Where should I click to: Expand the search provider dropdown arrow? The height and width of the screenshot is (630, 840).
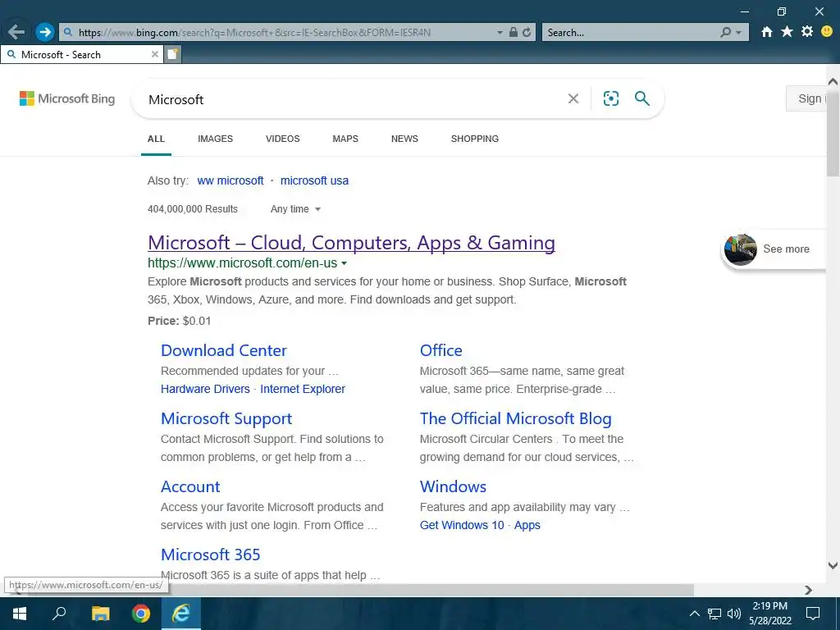(x=739, y=33)
